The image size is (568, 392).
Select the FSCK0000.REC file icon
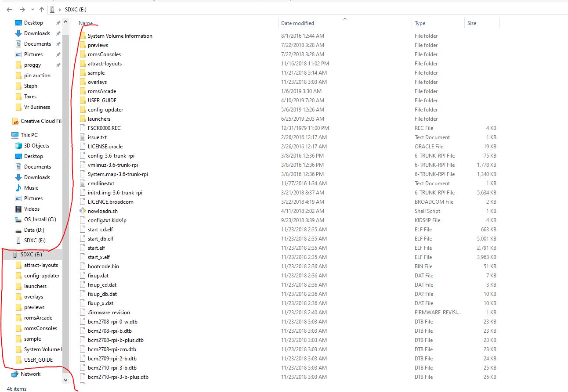tap(83, 128)
